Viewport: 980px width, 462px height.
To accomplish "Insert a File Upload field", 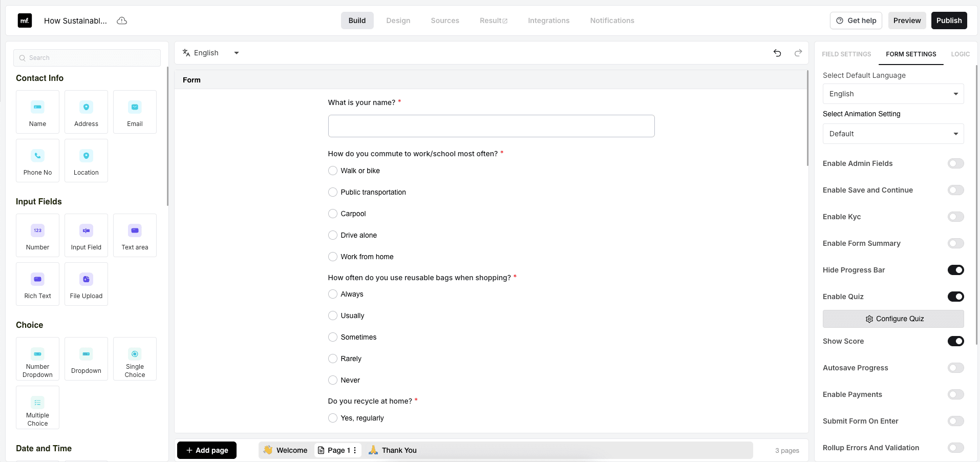I will [86, 284].
